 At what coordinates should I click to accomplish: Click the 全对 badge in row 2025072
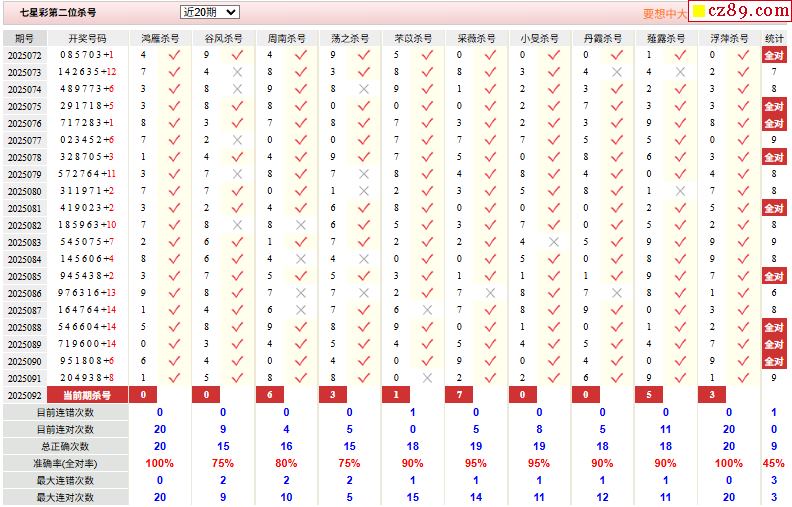coord(774,55)
